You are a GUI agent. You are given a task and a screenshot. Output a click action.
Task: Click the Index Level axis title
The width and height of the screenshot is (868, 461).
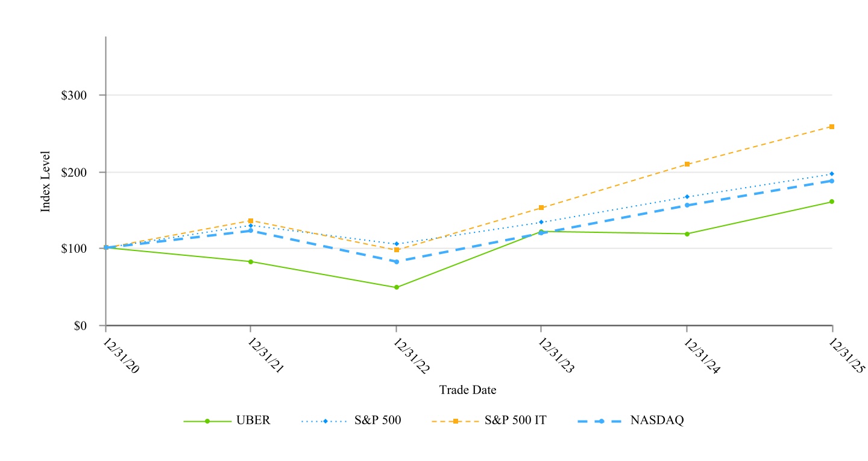click(45, 181)
